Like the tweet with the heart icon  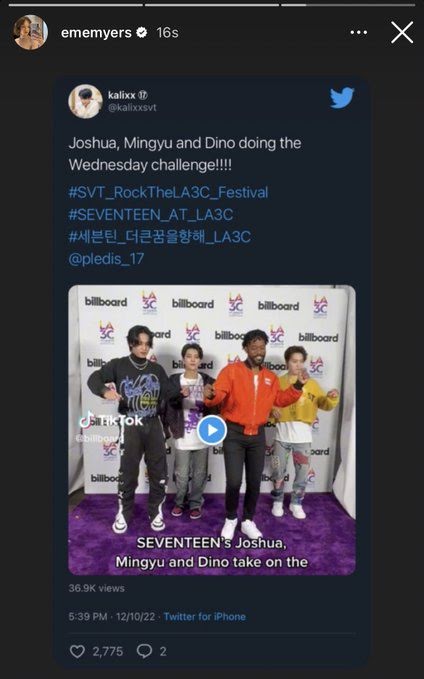tap(77, 651)
